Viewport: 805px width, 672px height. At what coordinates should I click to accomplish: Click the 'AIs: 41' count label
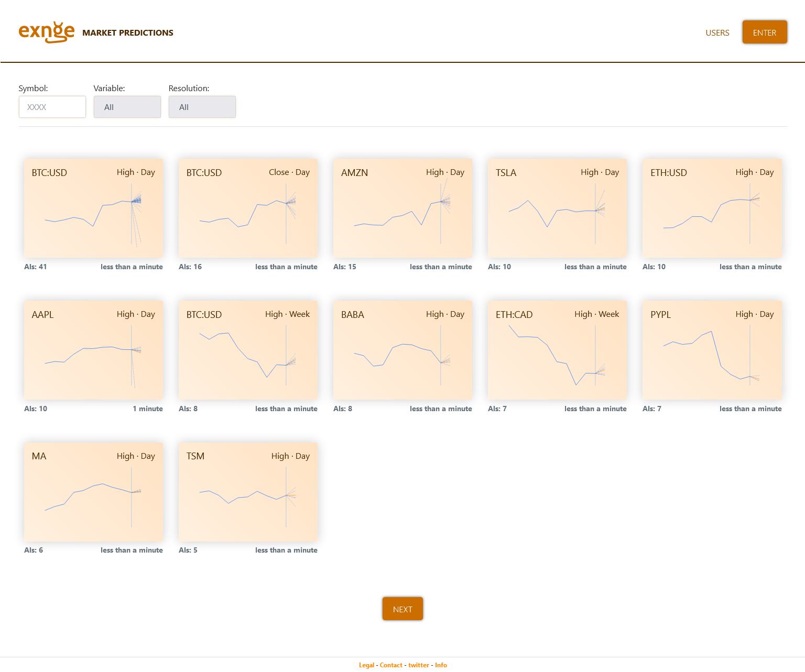tap(36, 267)
